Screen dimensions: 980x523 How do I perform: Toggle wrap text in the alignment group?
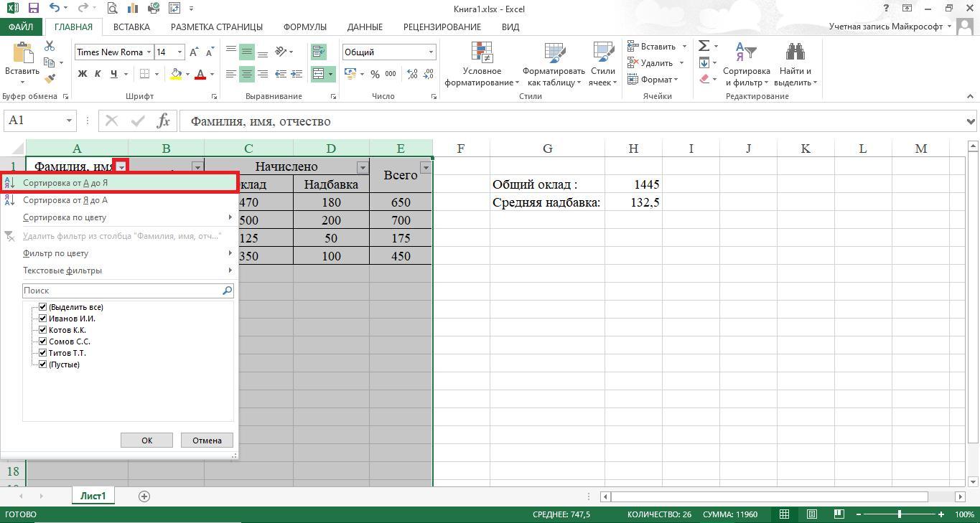pyautogui.click(x=318, y=52)
